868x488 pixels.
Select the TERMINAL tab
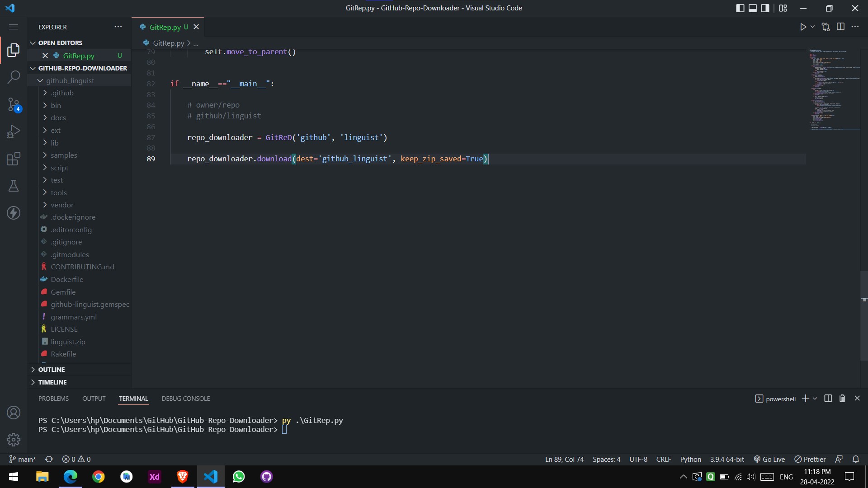click(133, 399)
